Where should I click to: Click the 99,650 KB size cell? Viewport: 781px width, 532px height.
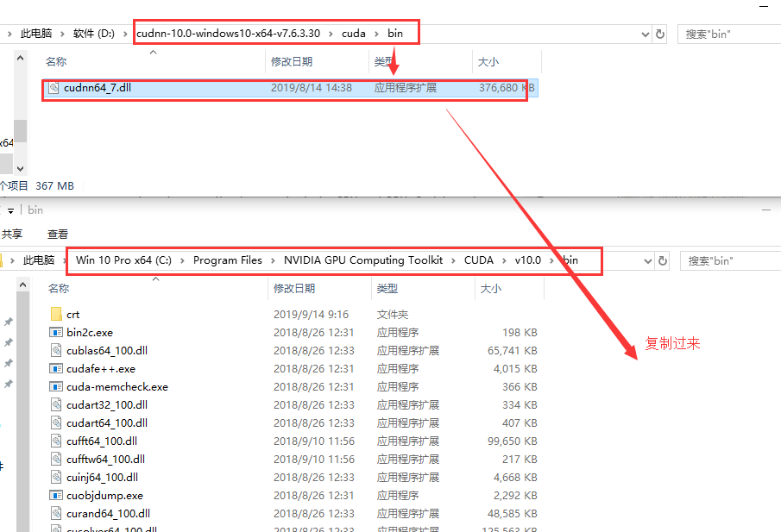pos(512,441)
